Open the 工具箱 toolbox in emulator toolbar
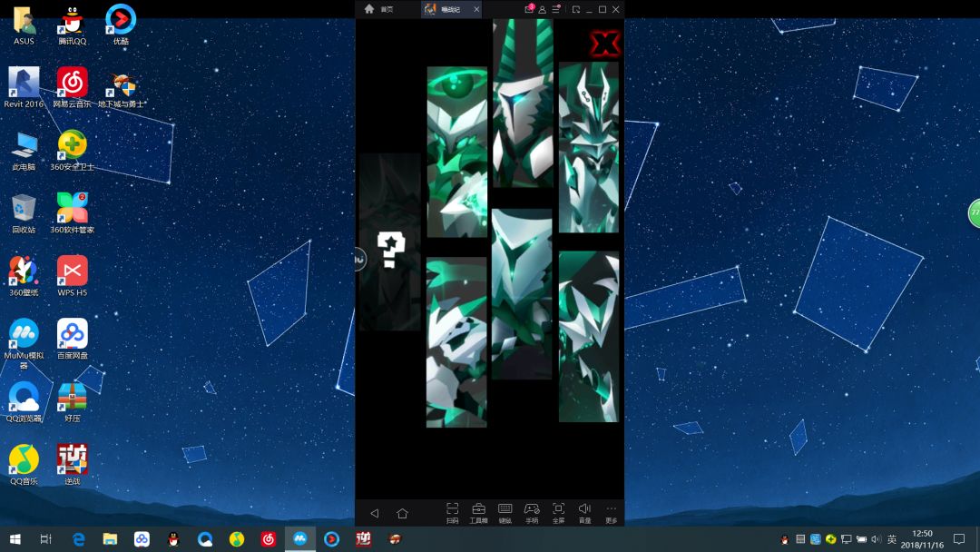Image resolution: width=980 pixels, height=552 pixels. pos(478,513)
